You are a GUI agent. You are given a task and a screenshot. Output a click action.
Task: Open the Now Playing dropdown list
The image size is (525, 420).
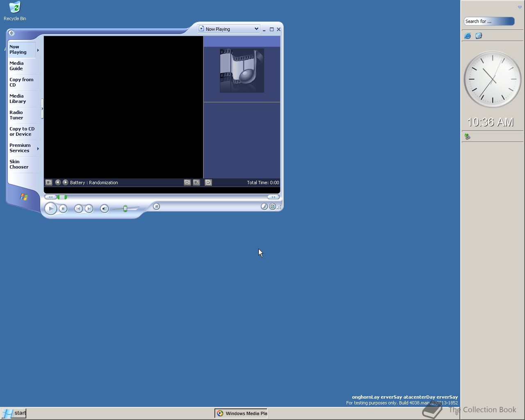[x=229, y=29]
